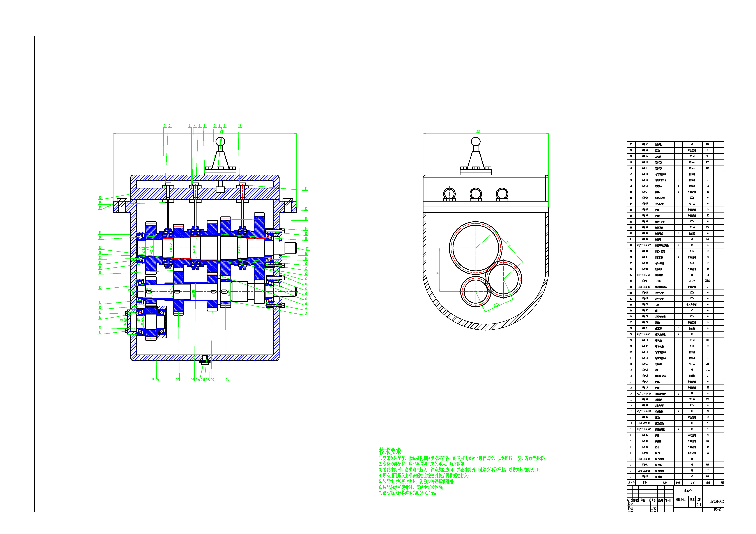Click the BSQ-47 cell in parts list
Image resolution: width=756 pixels, height=534 pixels.
point(644,144)
